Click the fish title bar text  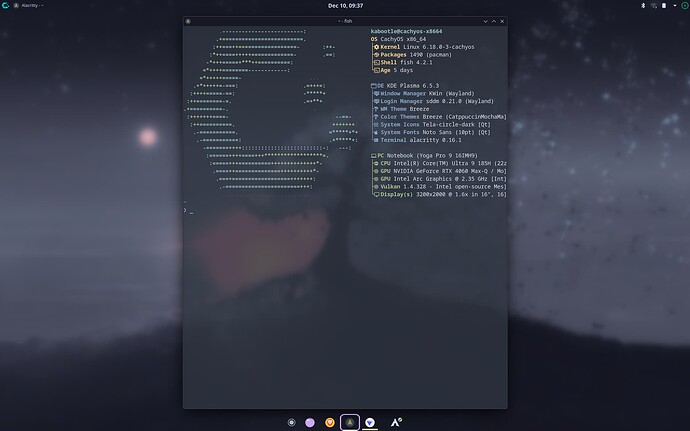[x=345, y=21]
